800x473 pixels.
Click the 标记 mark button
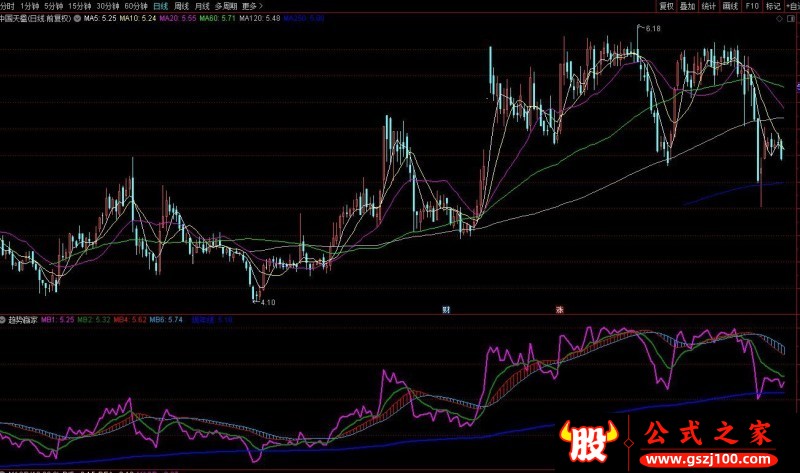(773, 6)
